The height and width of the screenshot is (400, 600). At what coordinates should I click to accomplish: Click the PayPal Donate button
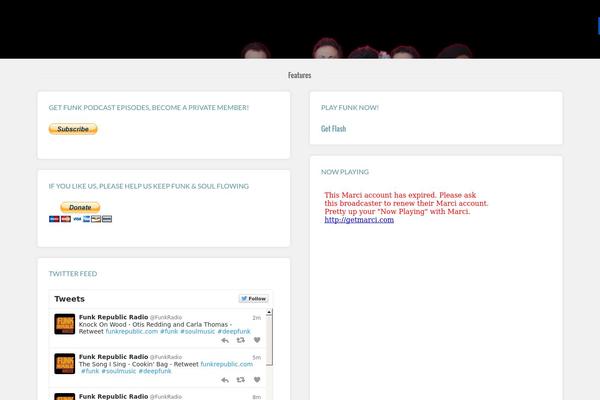[x=80, y=207]
